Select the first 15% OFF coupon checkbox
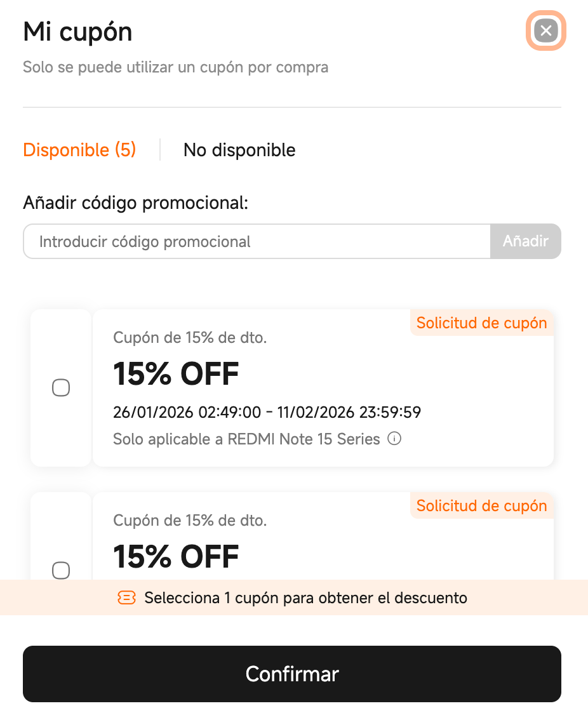The height and width of the screenshot is (720, 588). [61, 387]
